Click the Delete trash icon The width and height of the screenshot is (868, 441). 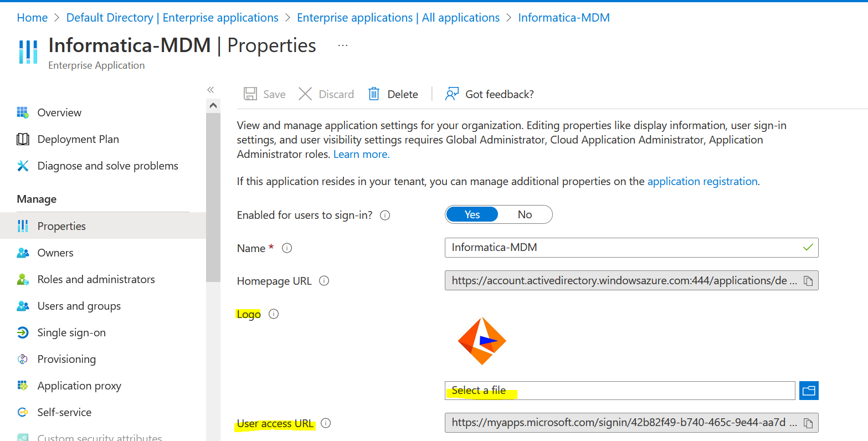pyautogui.click(x=374, y=94)
